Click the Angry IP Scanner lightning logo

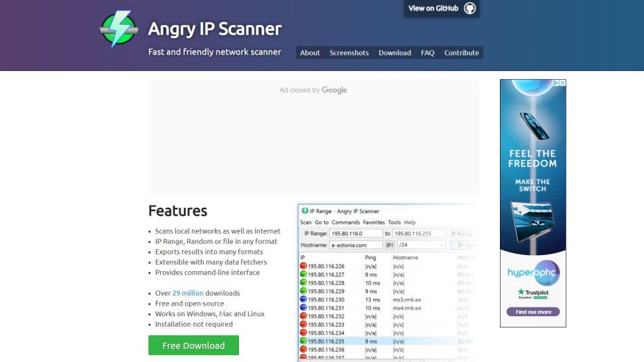(119, 29)
